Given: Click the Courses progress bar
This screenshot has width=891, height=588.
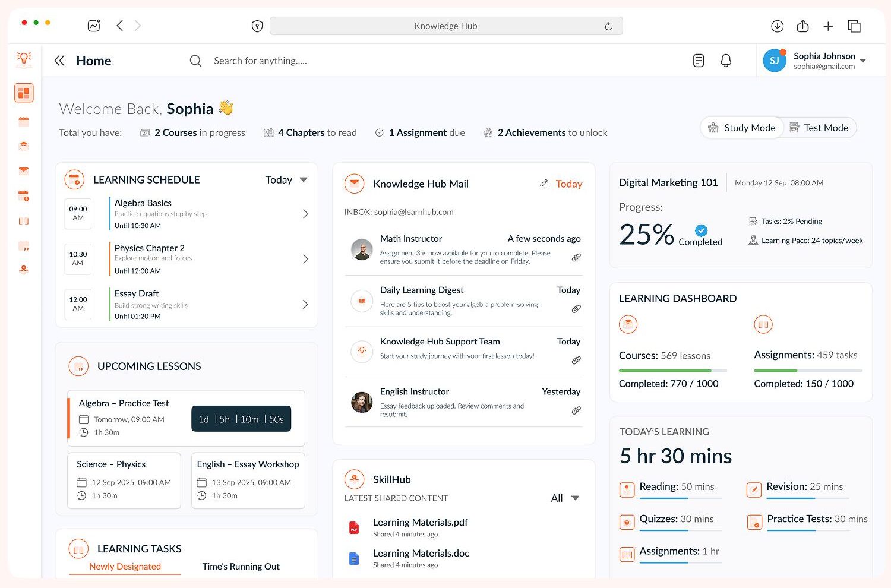Looking at the screenshot, I should [672, 371].
